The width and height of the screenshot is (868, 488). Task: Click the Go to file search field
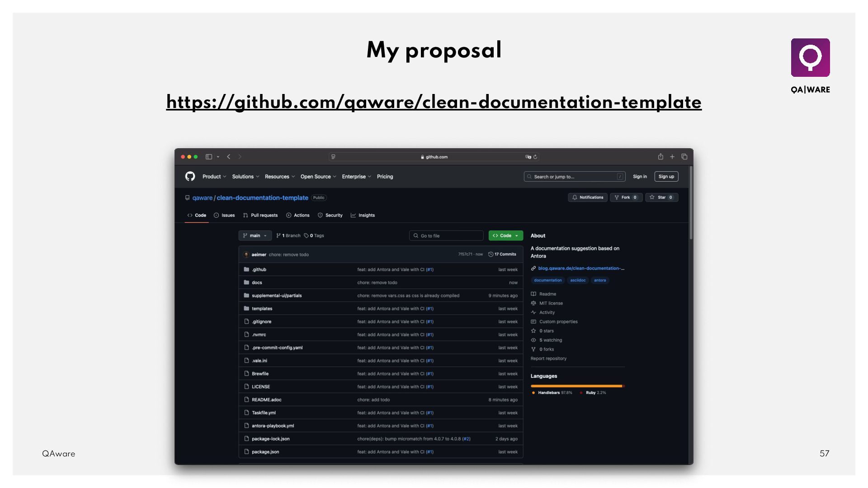[x=446, y=235]
